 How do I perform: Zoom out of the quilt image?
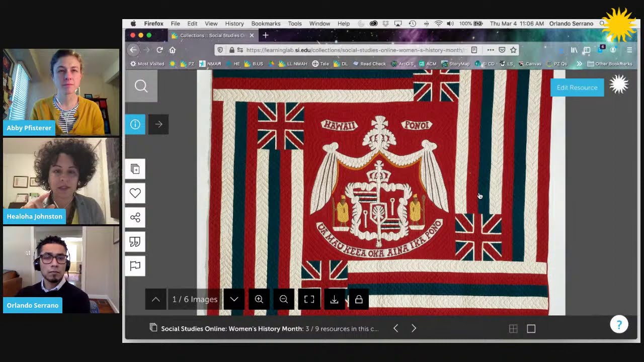tap(284, 299)
